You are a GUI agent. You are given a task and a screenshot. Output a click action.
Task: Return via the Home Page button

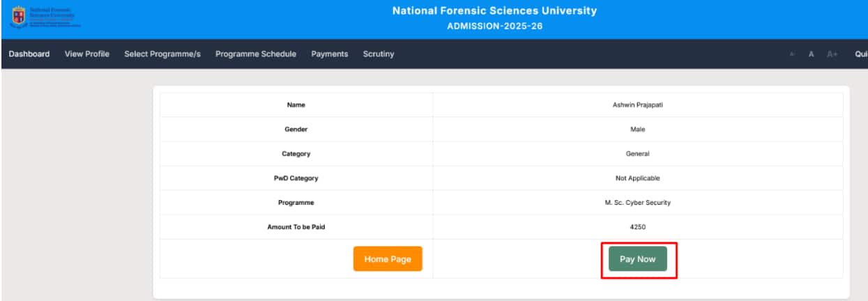tap(388, 258)
